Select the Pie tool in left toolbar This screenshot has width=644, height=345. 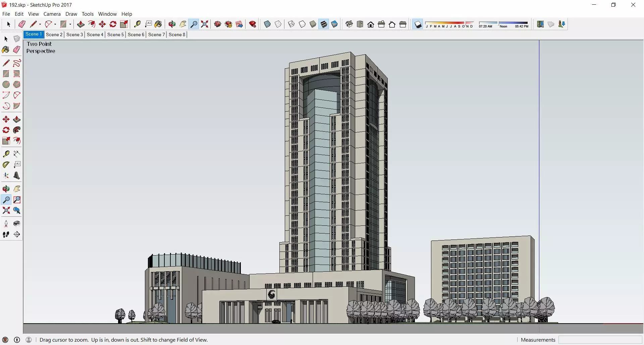click(x=17, y=106)
